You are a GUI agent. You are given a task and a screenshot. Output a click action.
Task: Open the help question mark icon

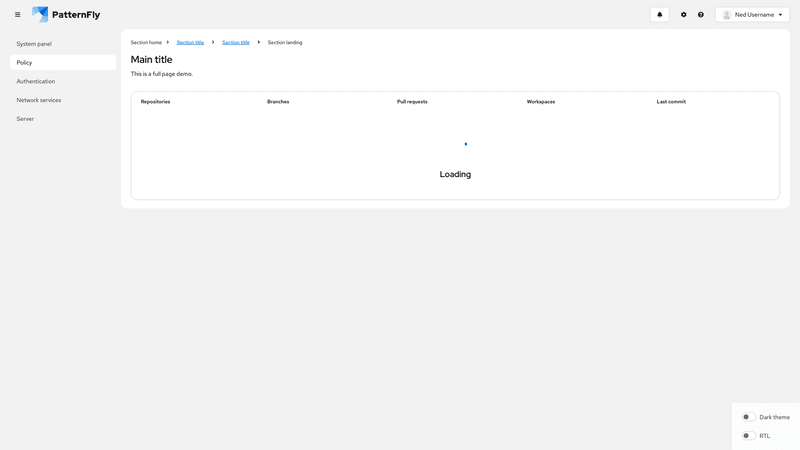point(701,15)
